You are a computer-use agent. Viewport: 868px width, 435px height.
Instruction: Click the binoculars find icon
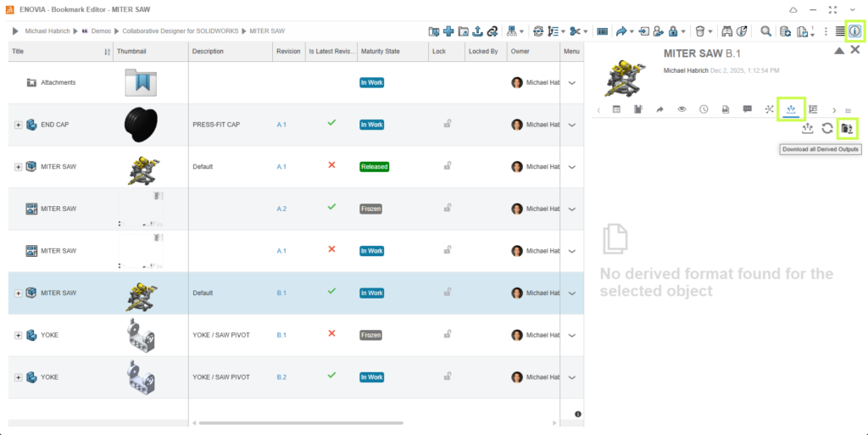[x=727, y=31]
